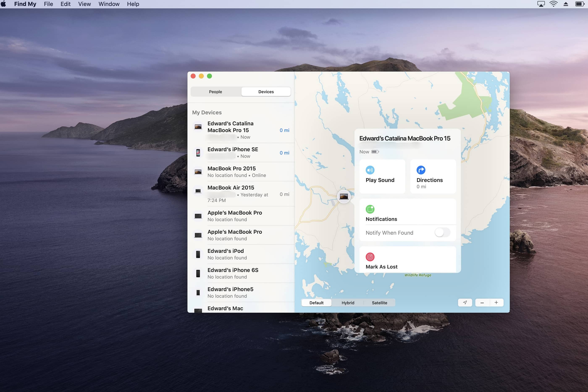The width and height of the screenshot is (588, 392).
Task: Switch to the People tab
Action: (215, 92)
